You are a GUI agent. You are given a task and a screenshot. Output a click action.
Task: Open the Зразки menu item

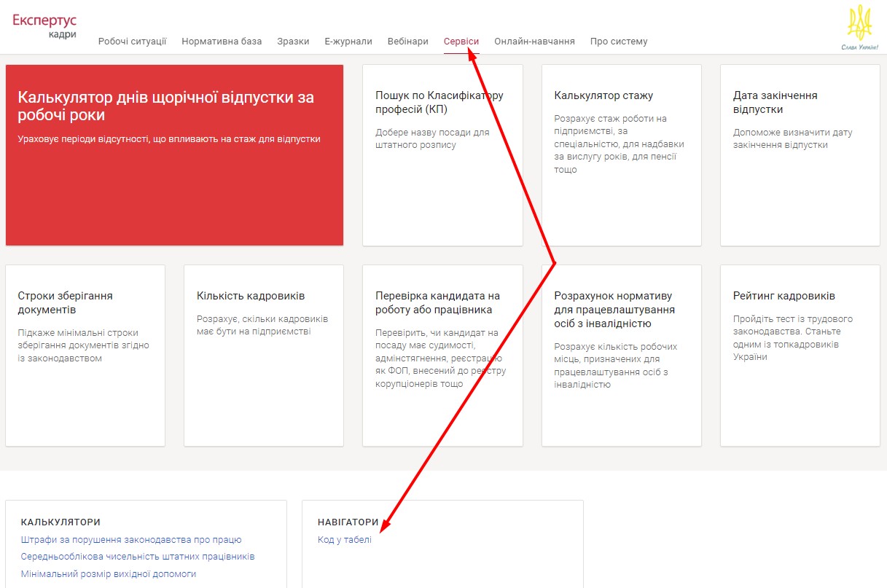pyautogui.click(x=293, y=42)
